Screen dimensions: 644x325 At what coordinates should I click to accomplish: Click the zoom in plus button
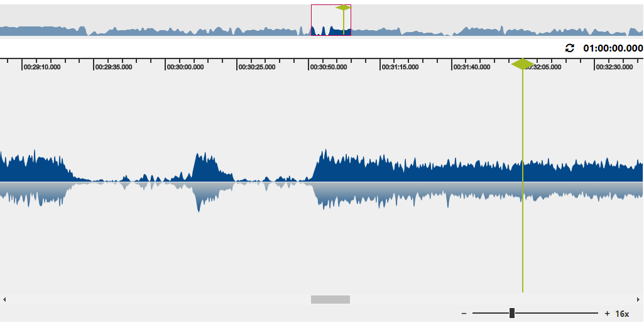click(607, 313)
